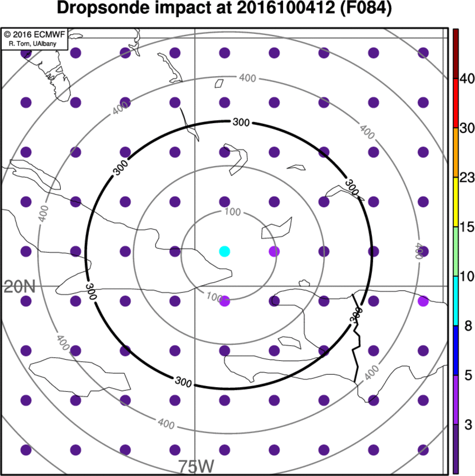Click the yellow color bar segment between 15 and 23
The height and width of the screenshot is (476, 475).
point(456,202)
